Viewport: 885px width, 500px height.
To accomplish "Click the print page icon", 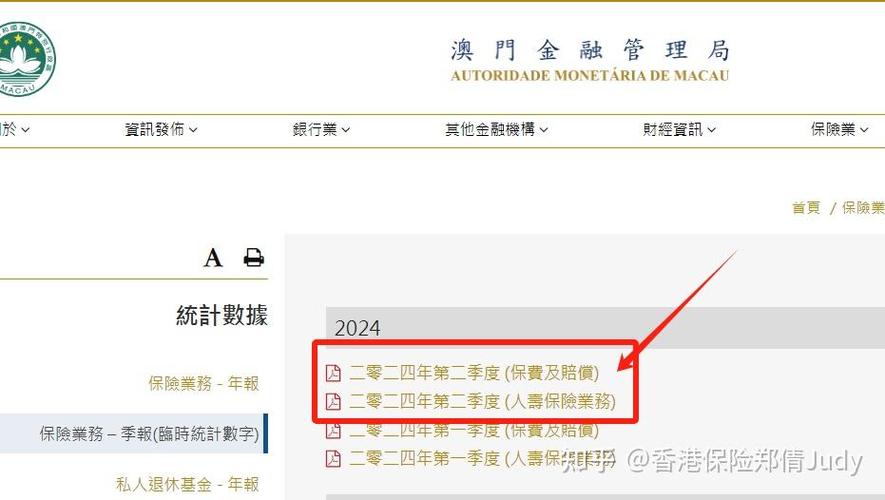I will pyautogui.click(x=253, y=257).
